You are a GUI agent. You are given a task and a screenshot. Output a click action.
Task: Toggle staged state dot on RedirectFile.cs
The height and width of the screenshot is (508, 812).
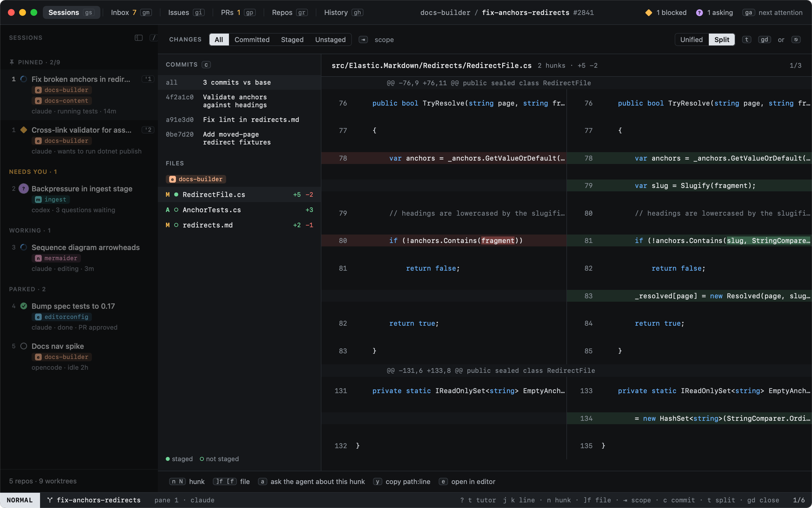(176, 194)
